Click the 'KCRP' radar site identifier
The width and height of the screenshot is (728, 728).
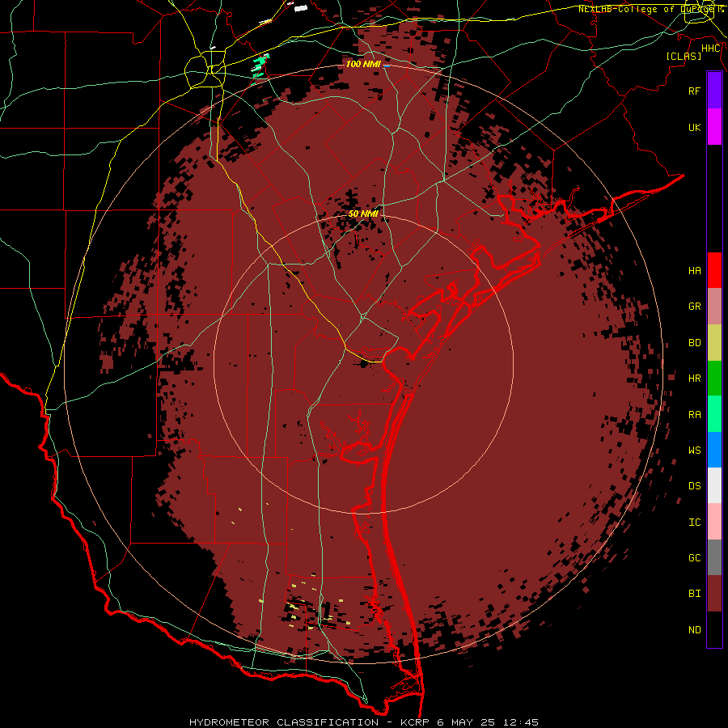coord(415,722)
